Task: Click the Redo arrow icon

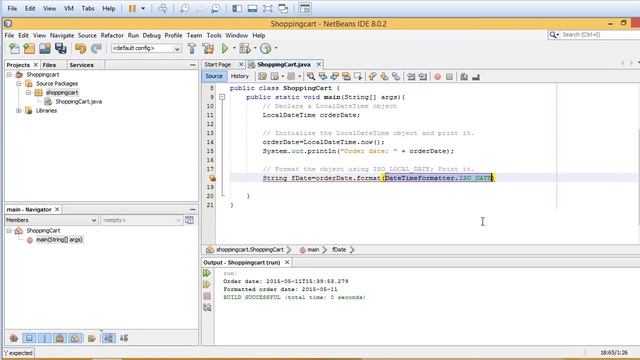Action: point(96,49)
